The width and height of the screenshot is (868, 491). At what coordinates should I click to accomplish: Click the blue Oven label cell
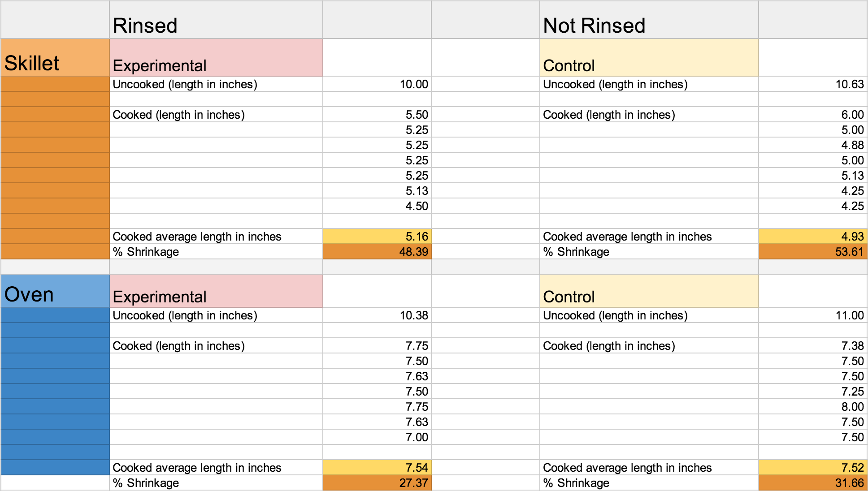tap(55, 291)
